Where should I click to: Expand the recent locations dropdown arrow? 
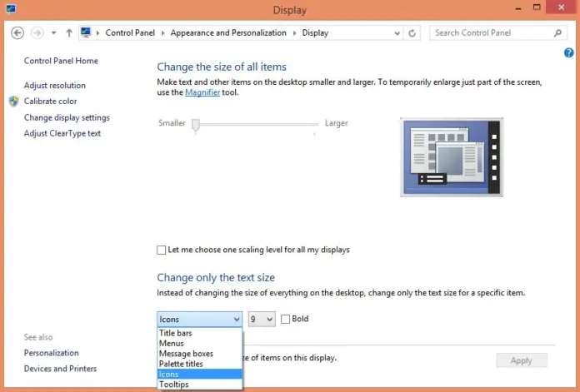(54, 33)
